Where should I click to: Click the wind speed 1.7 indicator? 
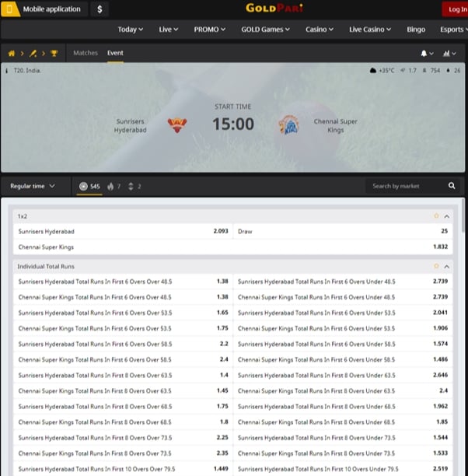(408, 71)
